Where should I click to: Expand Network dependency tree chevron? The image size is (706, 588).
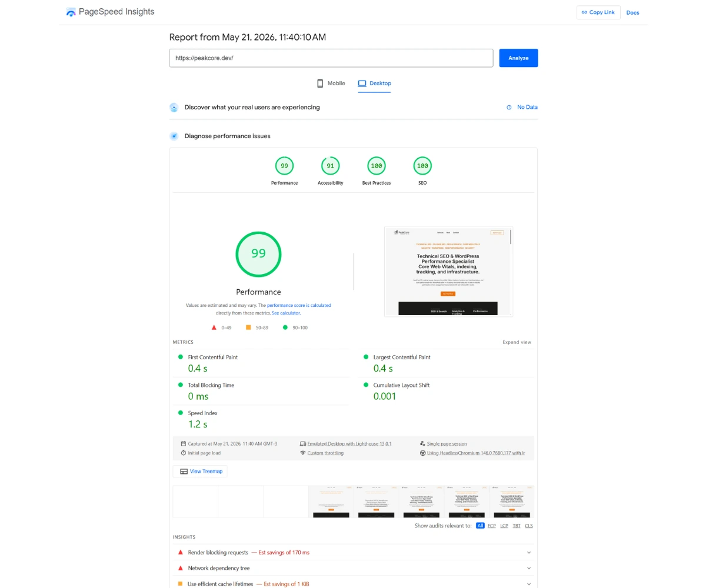point(529,569)
